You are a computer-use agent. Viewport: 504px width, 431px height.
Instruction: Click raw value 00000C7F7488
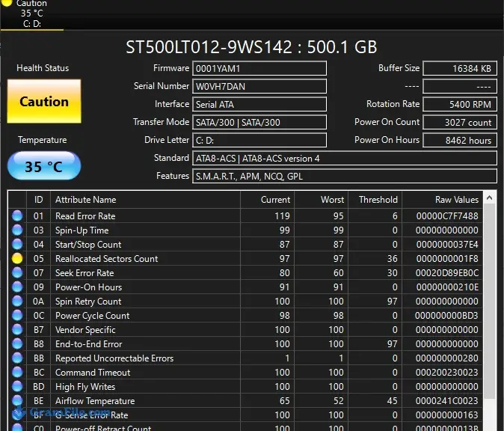pyautogui.click(x=447, y=216)
